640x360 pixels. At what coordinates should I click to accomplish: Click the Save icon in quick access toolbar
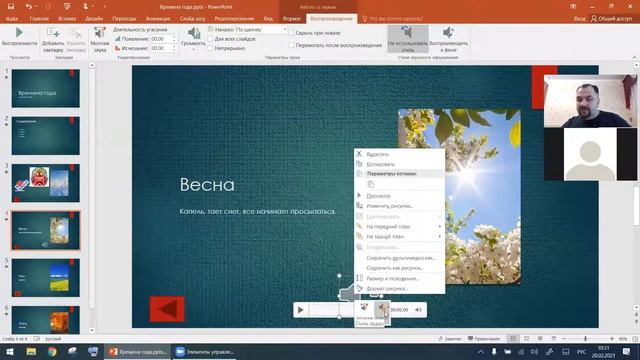pos(11,7)
